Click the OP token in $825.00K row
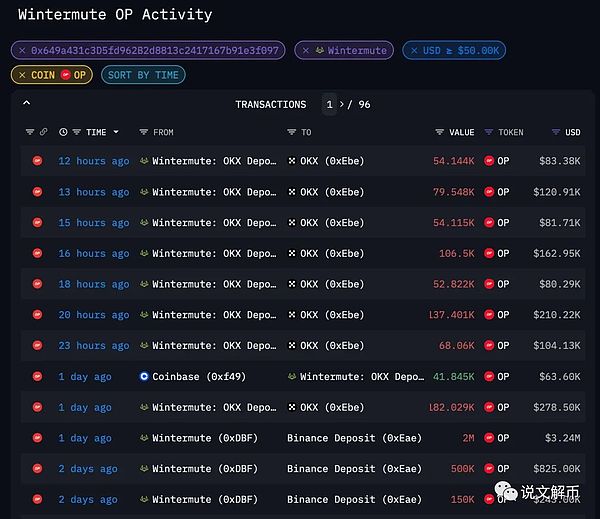 point(496,469)
